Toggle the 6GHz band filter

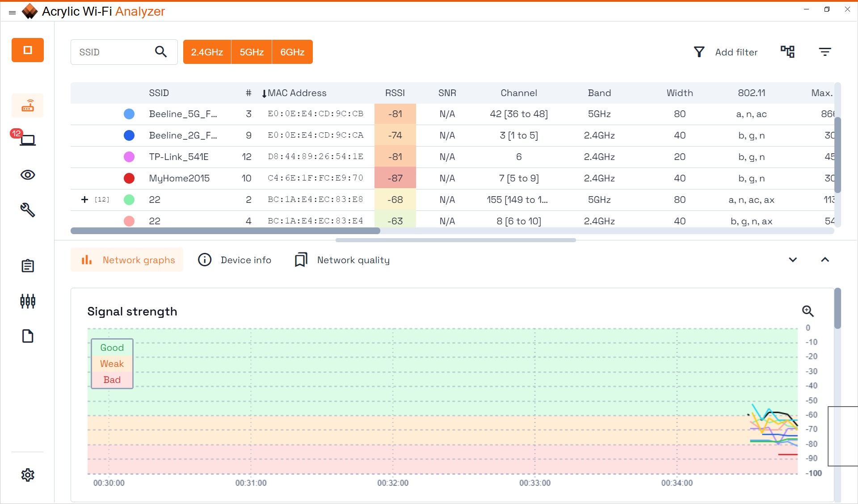[x=292, y=52]
